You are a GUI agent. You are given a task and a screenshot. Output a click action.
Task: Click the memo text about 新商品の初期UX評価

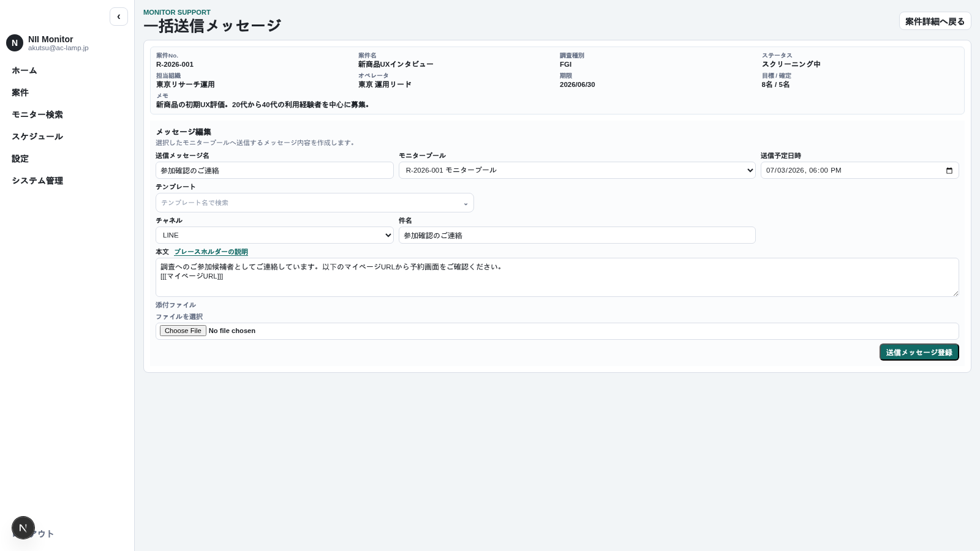coord(263,105)
